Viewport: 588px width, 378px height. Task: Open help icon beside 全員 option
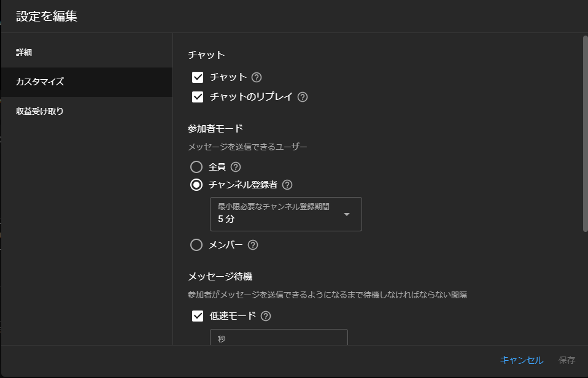point(236,168)
